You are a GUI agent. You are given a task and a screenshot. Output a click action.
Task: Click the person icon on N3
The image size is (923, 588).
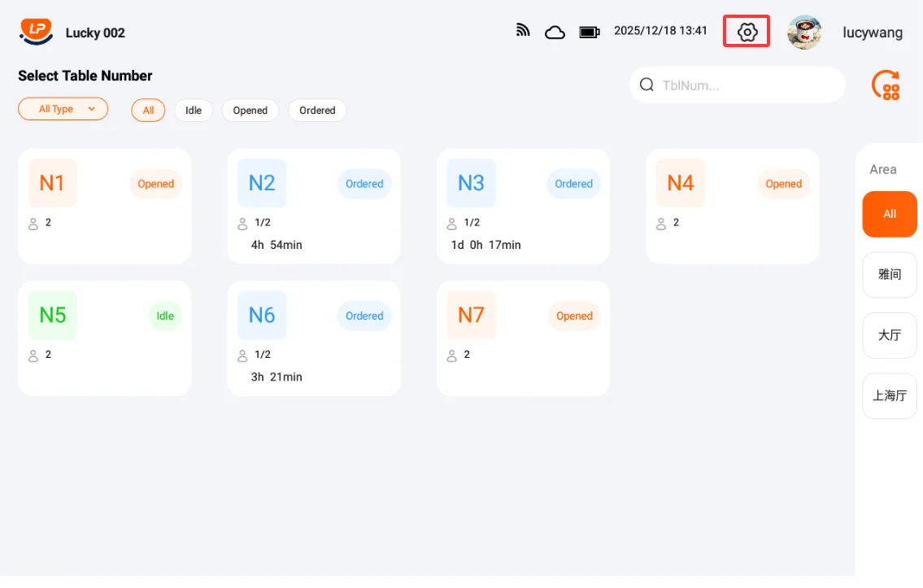point(451,224)
